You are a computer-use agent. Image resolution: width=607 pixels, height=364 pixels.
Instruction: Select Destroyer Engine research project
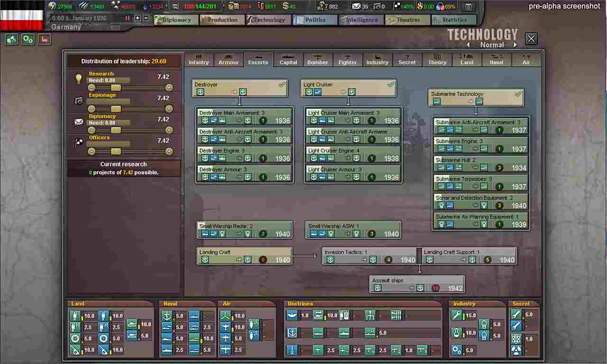coord(244,155)
